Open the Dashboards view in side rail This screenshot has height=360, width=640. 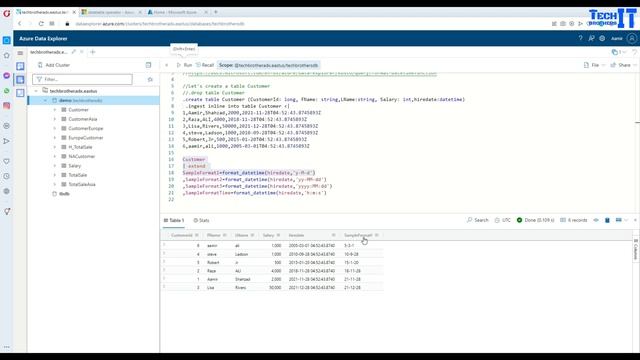pos(20,93)
